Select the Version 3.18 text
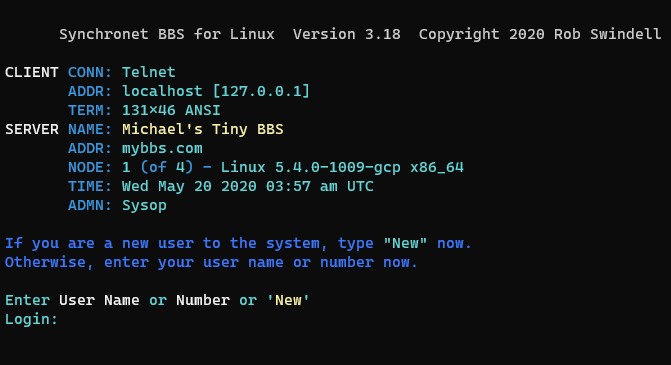Viewport: 671px width, 365px height. click(347, 34)
